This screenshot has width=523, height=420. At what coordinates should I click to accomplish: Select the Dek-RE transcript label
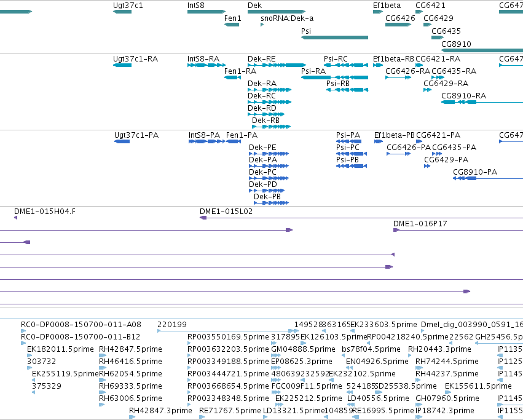(262, 59)
